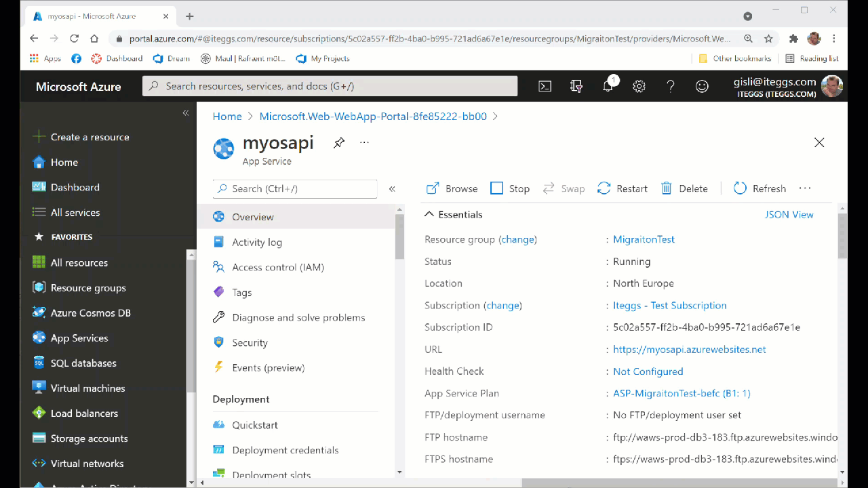Delete the myosapi app

tap(684, 188)
